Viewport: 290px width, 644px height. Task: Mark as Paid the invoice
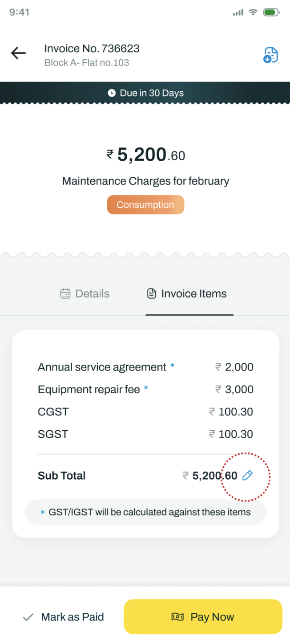(x=63, y=617)
